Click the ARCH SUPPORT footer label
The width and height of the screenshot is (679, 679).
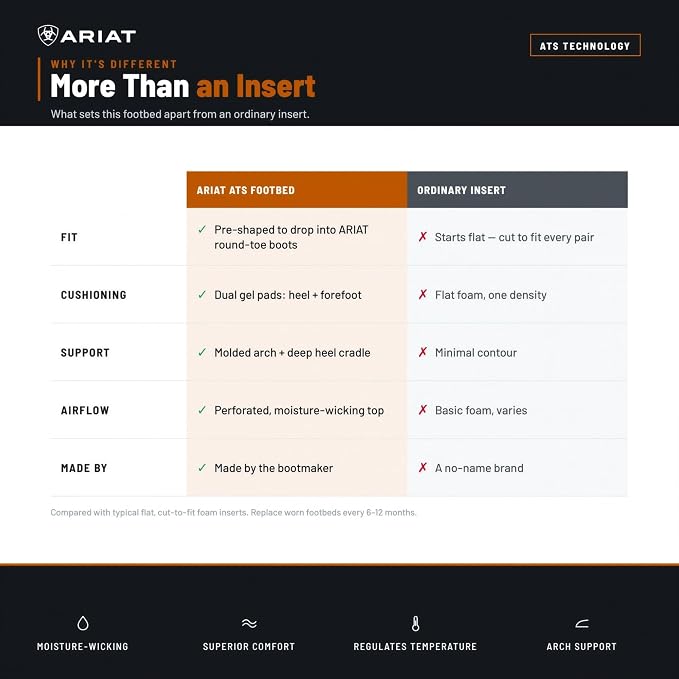point(582,647)
